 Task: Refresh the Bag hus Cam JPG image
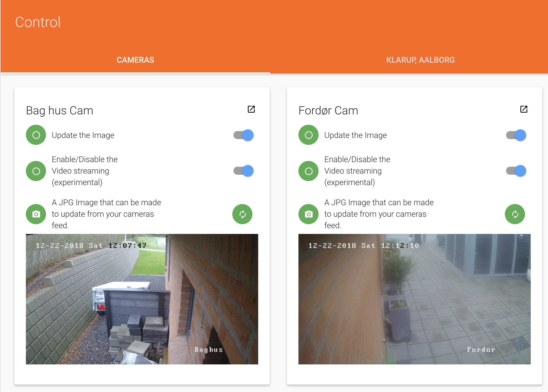coord(242,214)
